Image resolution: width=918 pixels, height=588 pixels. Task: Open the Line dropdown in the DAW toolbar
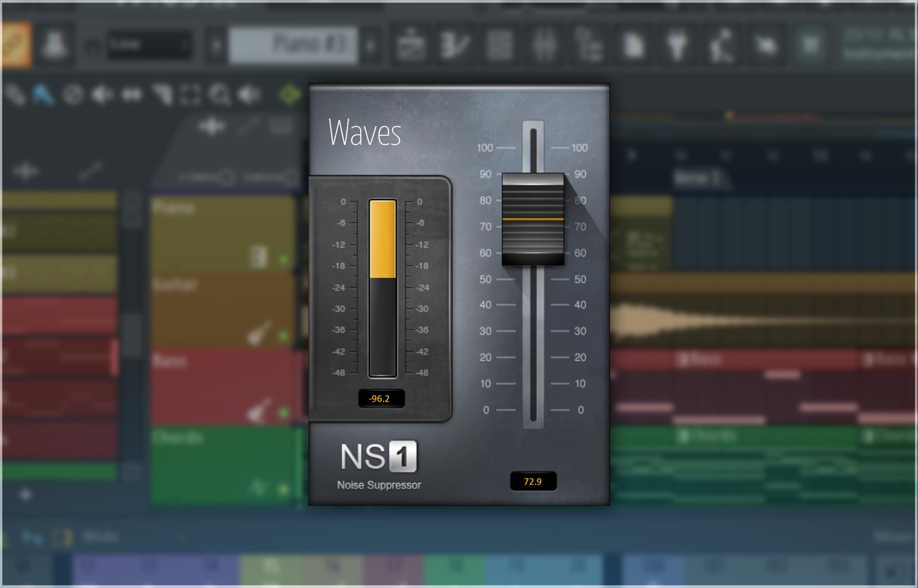[x=150, y=45]
